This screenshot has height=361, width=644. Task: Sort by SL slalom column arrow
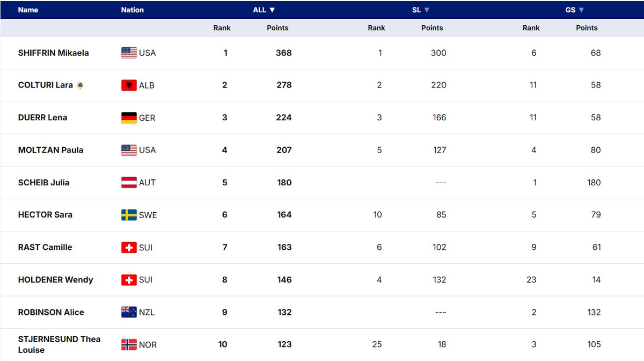[427, 10]
